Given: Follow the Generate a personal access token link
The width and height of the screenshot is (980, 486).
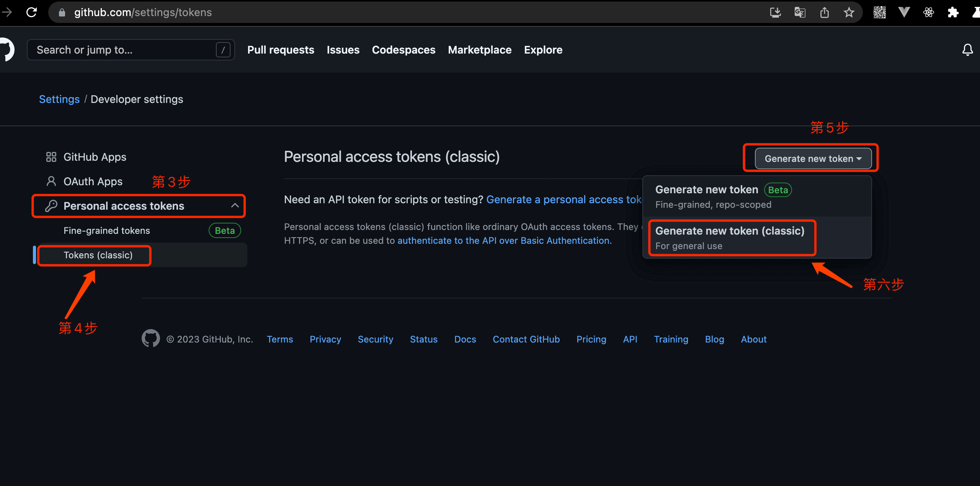Looking at the screenshot, I should pyautogui.click(x=564, y=199).
